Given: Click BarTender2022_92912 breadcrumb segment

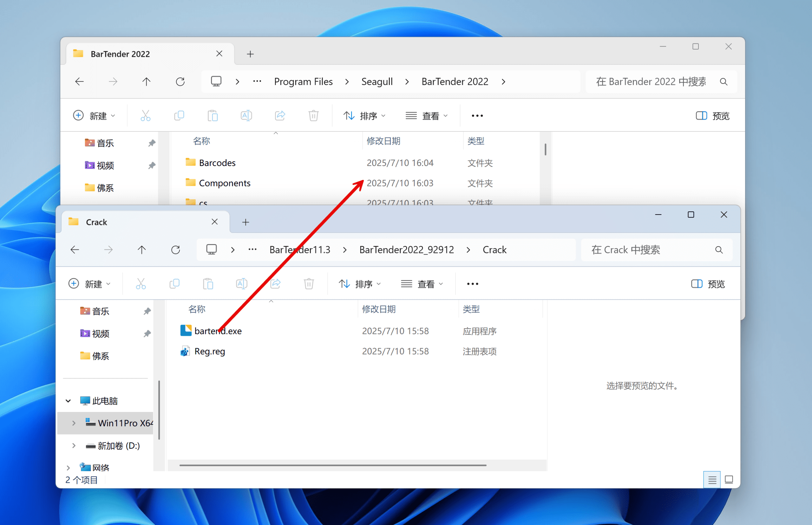Looking at the screenshot, I should coord(406,250).
